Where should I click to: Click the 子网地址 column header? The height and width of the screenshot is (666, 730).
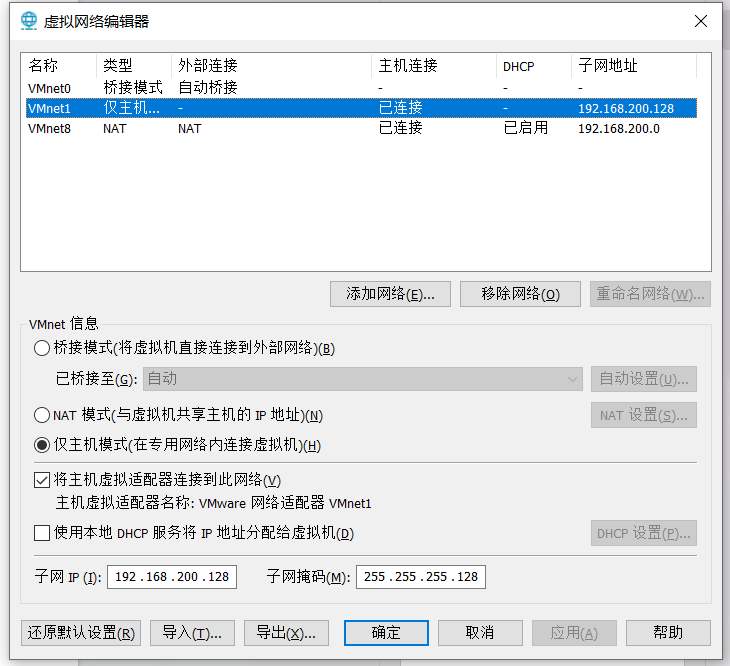(634, 66)
